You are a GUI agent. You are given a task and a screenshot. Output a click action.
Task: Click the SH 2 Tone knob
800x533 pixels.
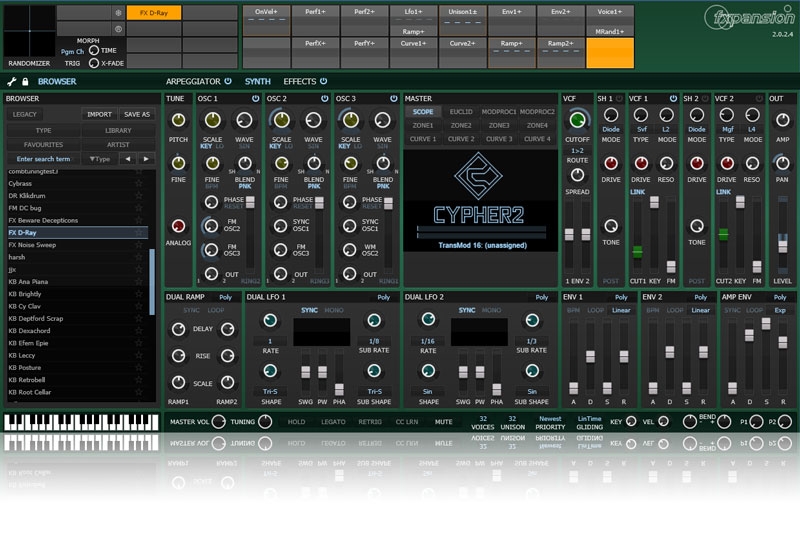point(697,226)
